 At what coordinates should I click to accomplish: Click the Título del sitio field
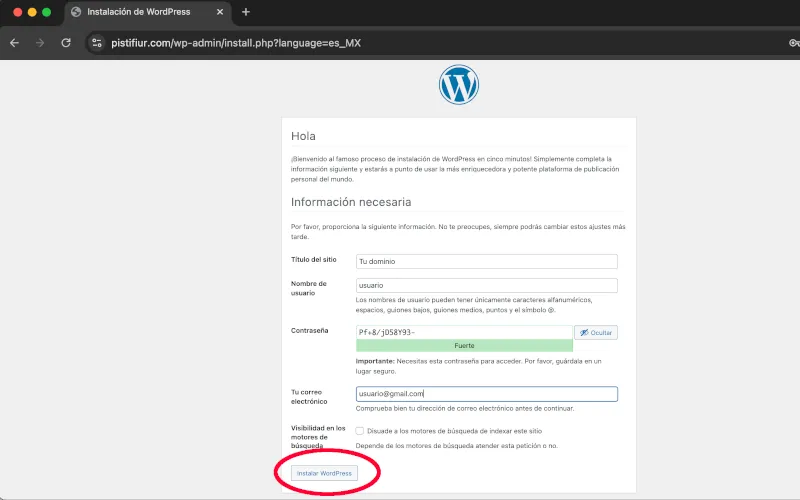click(486, 261)
